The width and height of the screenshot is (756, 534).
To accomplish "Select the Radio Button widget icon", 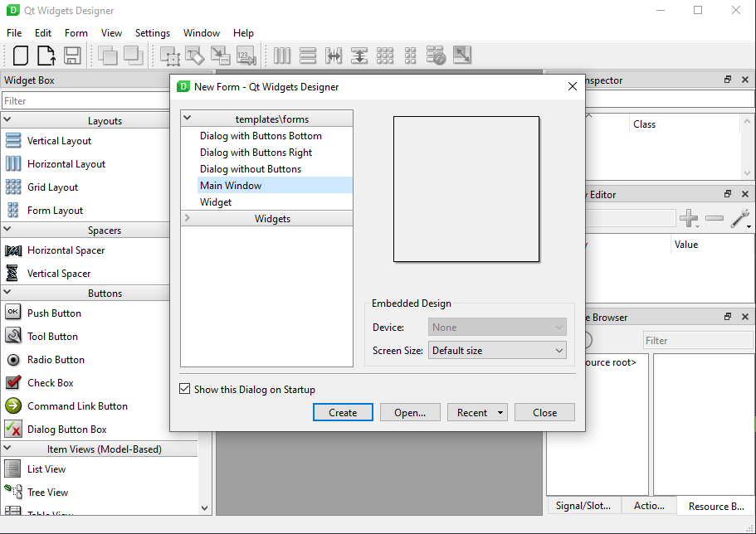I will click(13, 360).
